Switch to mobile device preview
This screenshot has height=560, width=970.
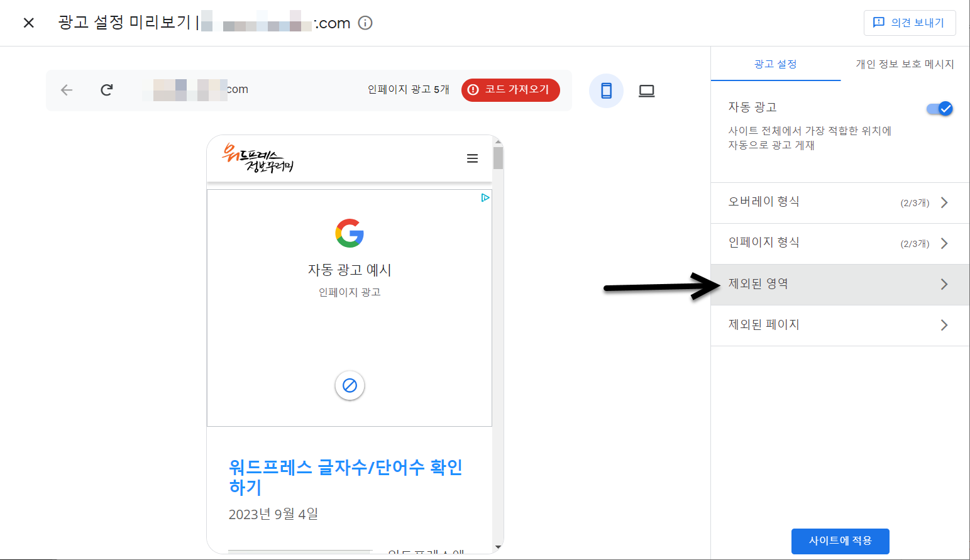click(x=606, y=91)
